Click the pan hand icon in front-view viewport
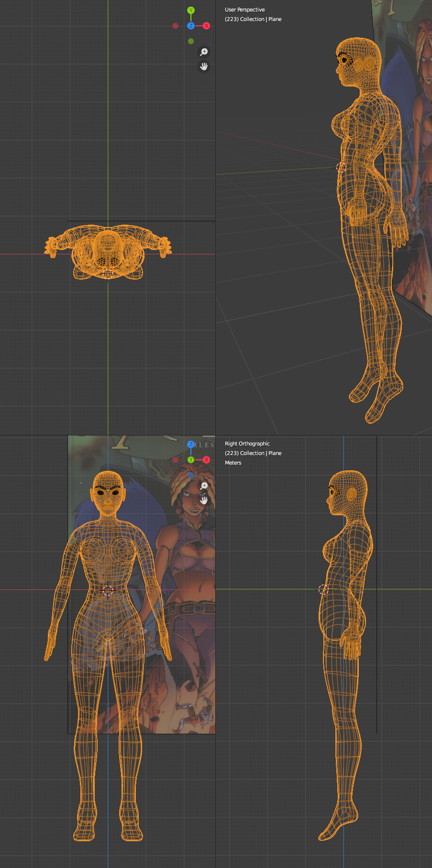 click(x=204, y=500)
